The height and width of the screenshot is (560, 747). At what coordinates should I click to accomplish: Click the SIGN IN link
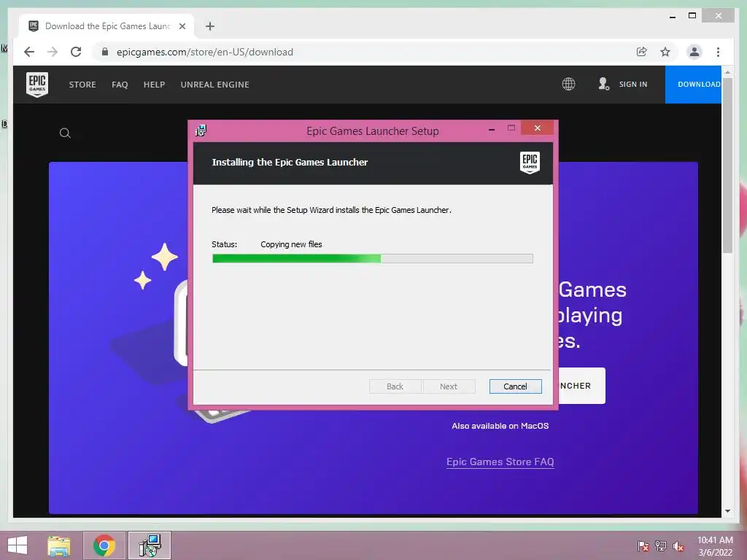click(633, 85)
